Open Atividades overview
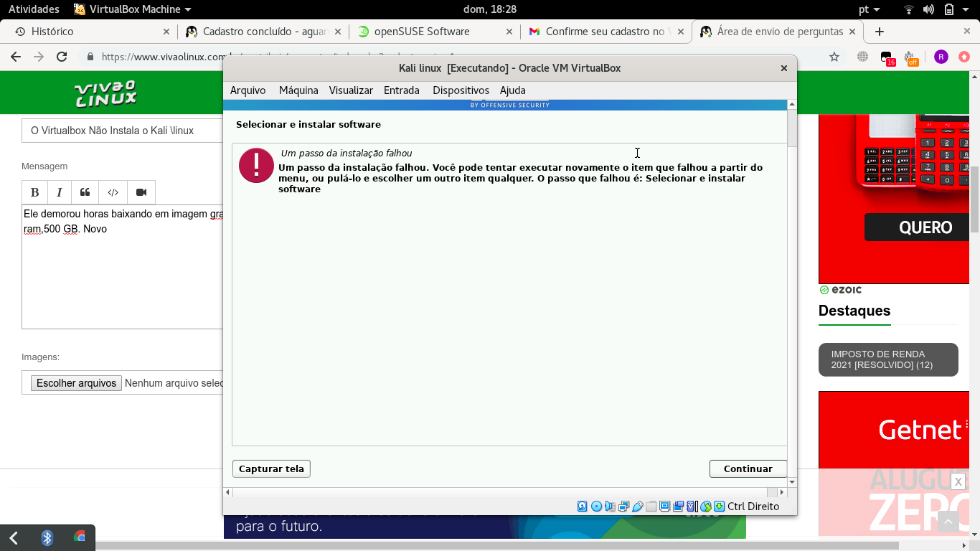This screenshot has width=980, height=551. (x=34, y=9)
